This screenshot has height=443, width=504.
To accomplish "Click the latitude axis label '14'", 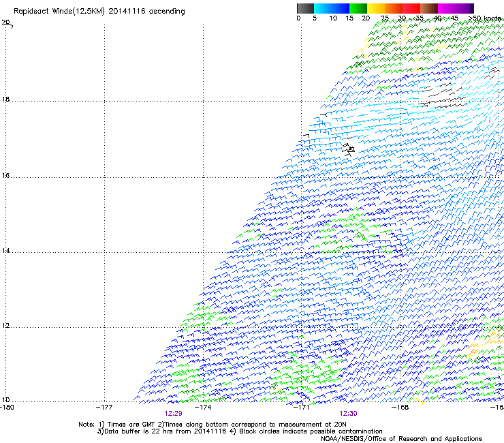I will 5,250.
